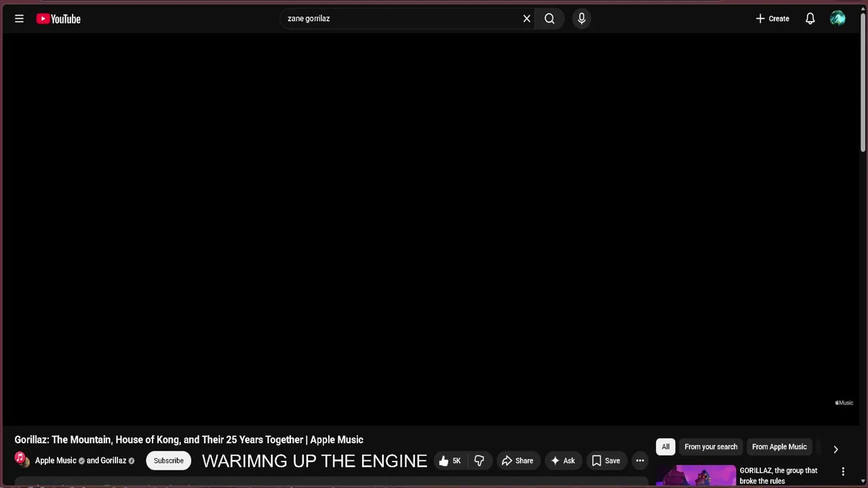Open the Create menu
Screen dimensions: 868x488
[x=772, y=19]
